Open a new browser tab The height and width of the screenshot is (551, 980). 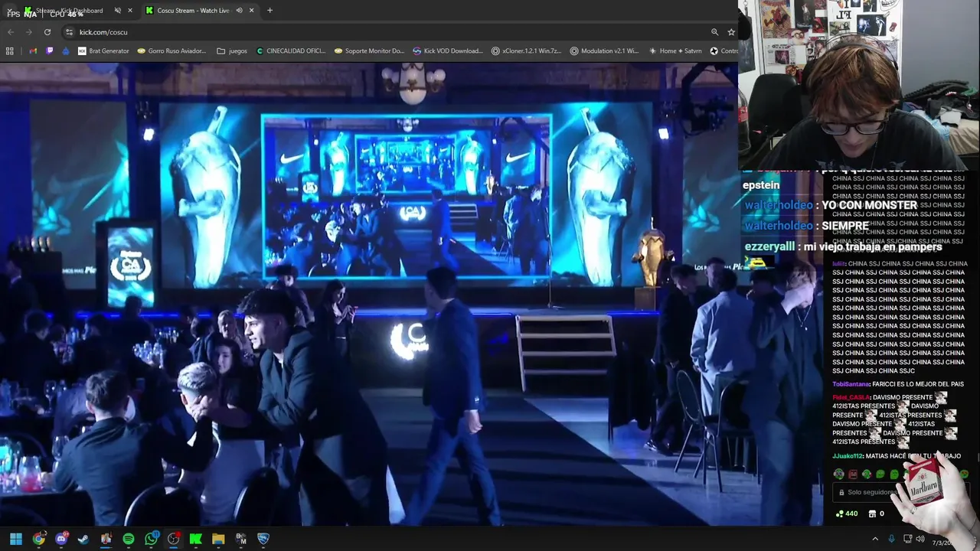pyautogui.click(x=269, y=11)
